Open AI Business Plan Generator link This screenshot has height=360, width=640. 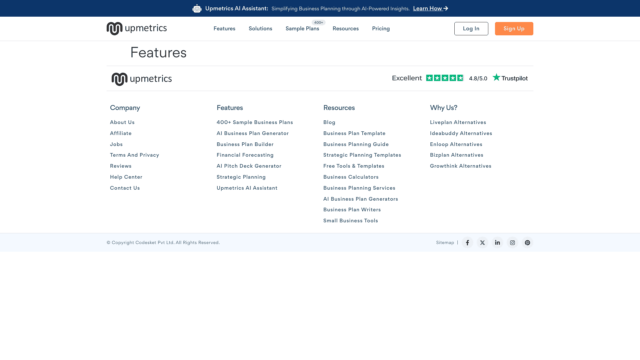click(252, 133)
